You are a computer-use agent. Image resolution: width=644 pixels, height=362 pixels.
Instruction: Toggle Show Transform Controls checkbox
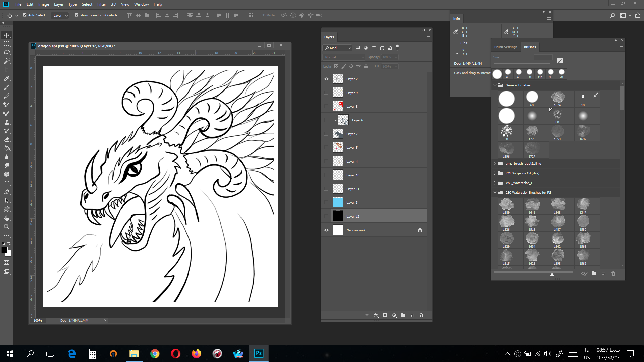click(76, 15)
